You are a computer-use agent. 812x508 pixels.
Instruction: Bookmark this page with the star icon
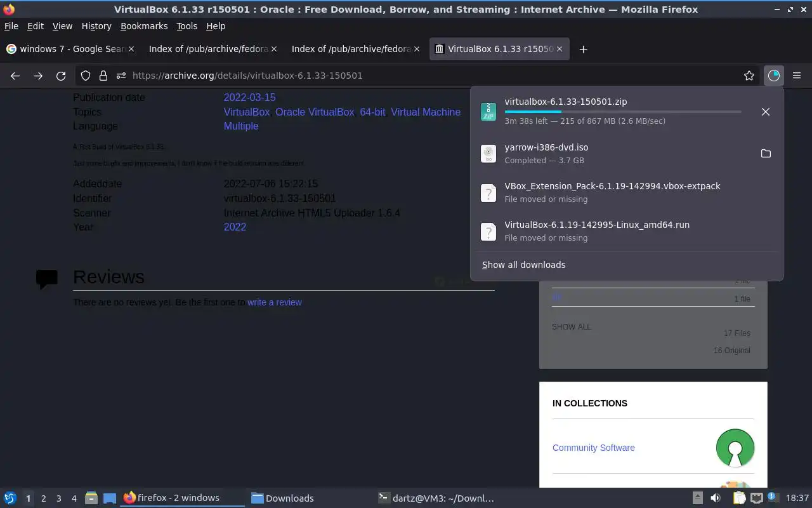coord(749,76)
